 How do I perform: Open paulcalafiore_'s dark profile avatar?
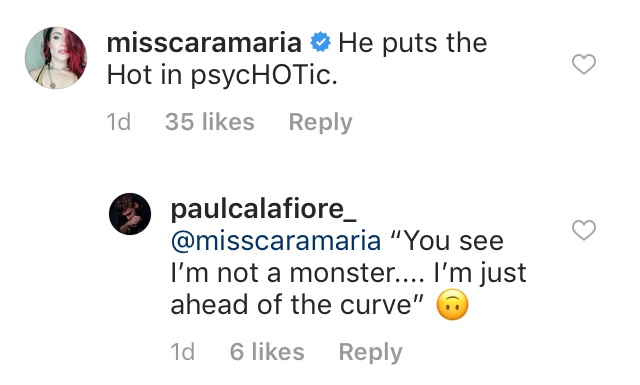pos(130,214)
